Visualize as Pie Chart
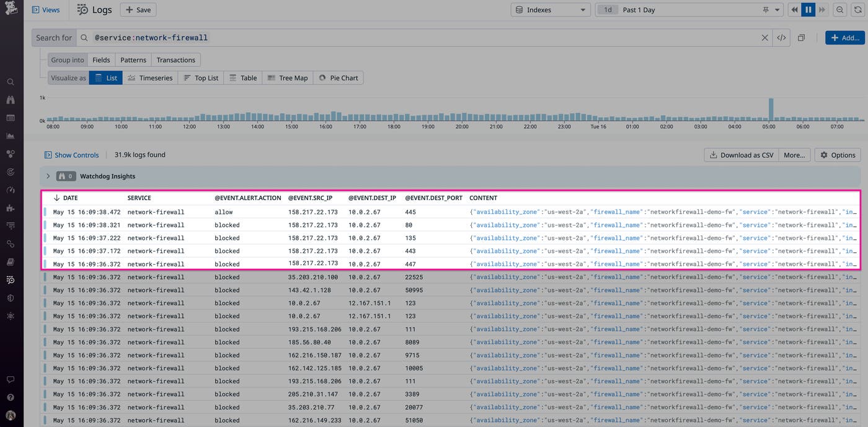The height and width of the screenshot is (427, 868). pos(339,78)
